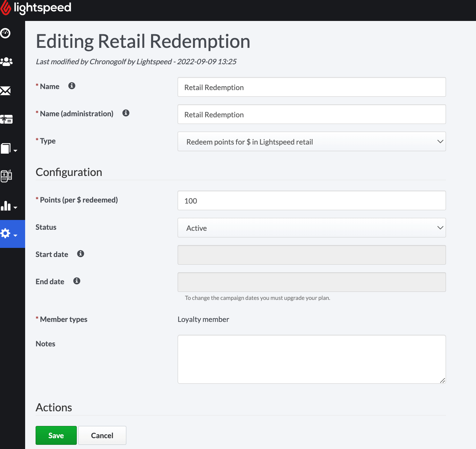Click the Actions section heading
This screenshot has width=476, height=449.
pyautogui.click(x=54, y=407)
